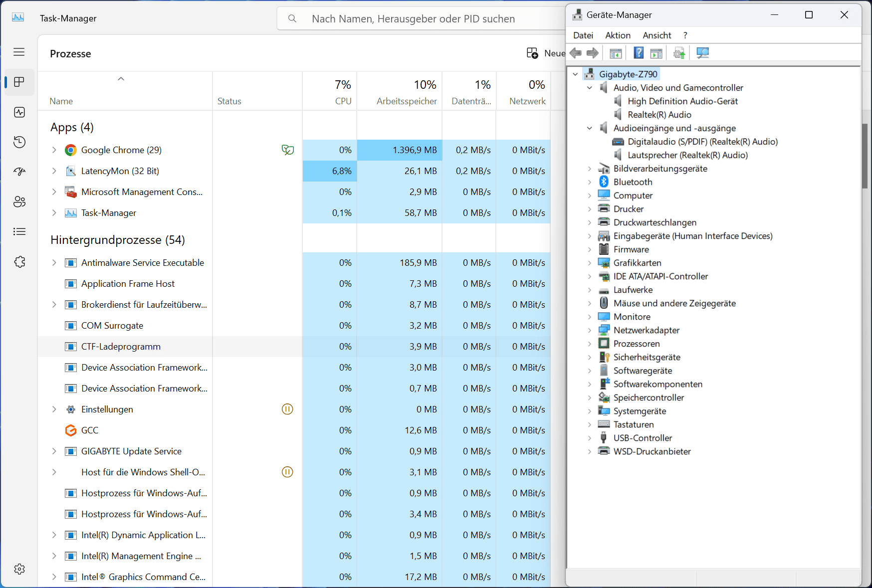The height and width of the screenshot is (588, 872).
Task: Sort by the Netzwerk column header
Action: point(523,91)
